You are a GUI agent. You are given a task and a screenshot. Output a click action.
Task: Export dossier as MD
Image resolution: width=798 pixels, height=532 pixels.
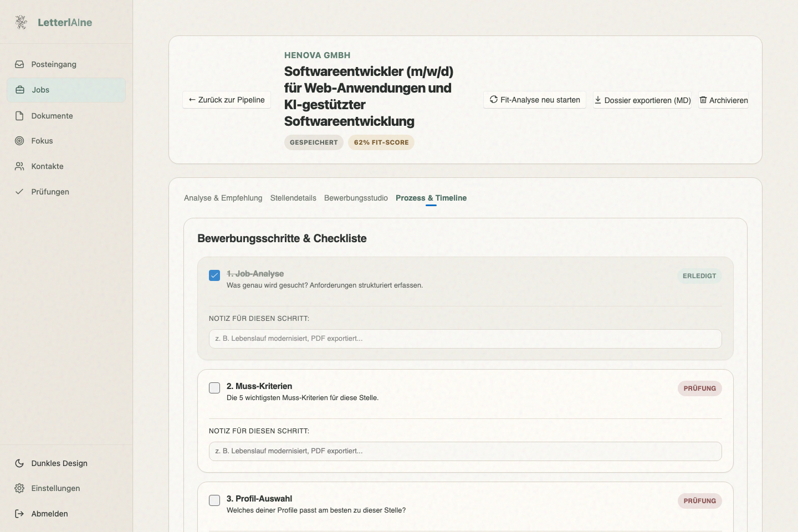coord(642,100)
